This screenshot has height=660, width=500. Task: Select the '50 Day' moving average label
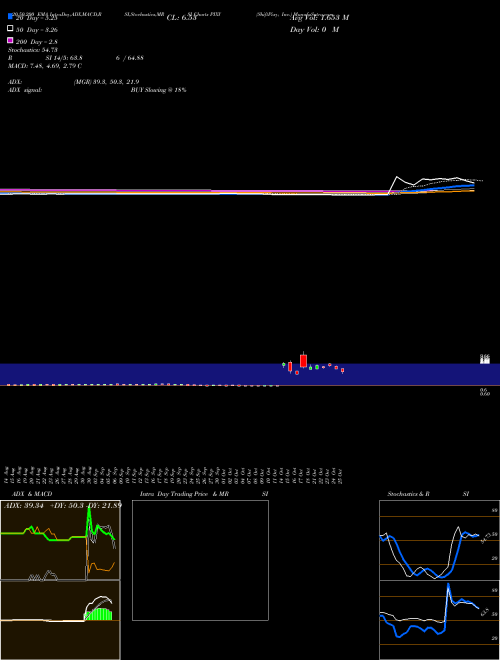tap(36, 30)
